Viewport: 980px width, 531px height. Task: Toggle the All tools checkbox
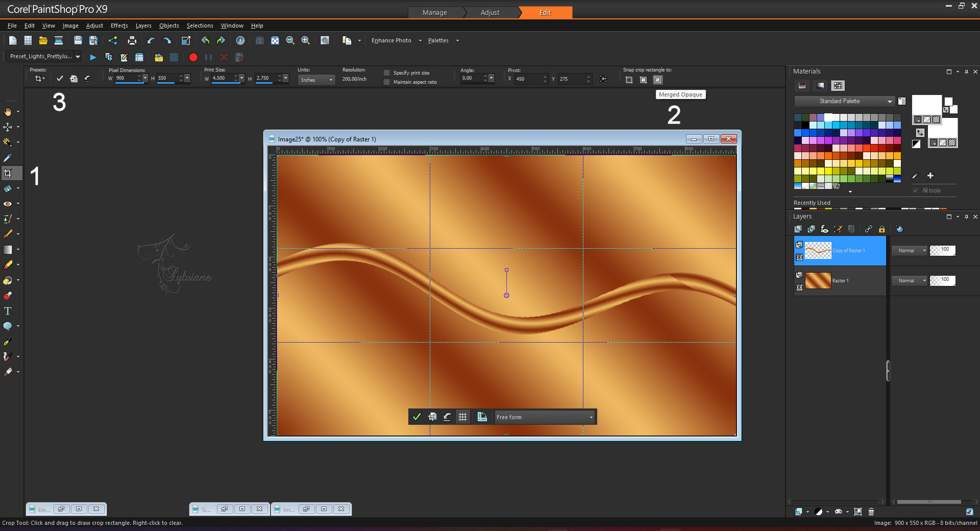[916, 190]
